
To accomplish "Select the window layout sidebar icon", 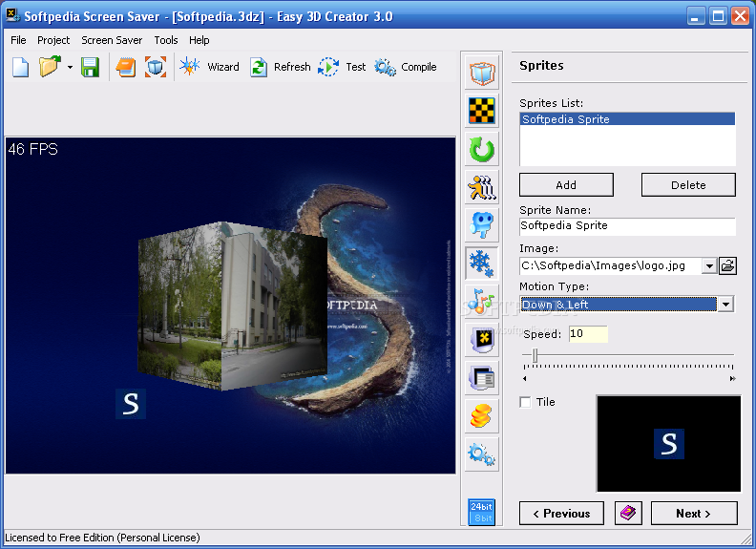I will pyautogui.click(x=482, y=378).
